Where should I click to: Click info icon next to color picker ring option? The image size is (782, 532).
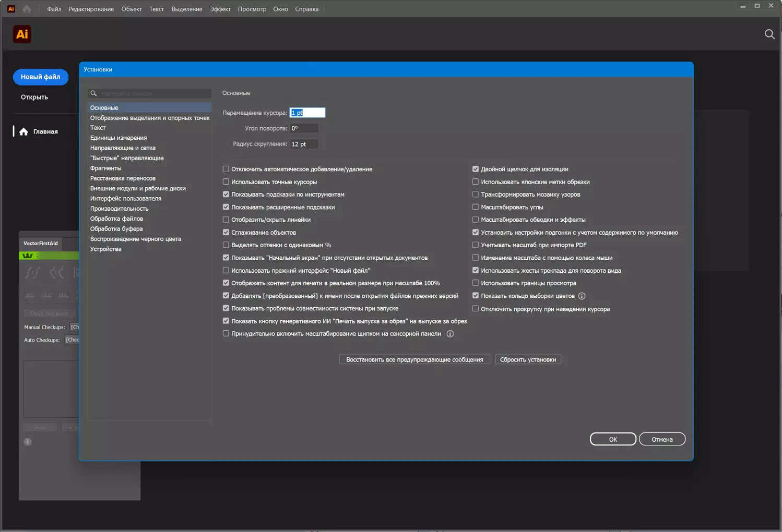click(x=582, y=296)
